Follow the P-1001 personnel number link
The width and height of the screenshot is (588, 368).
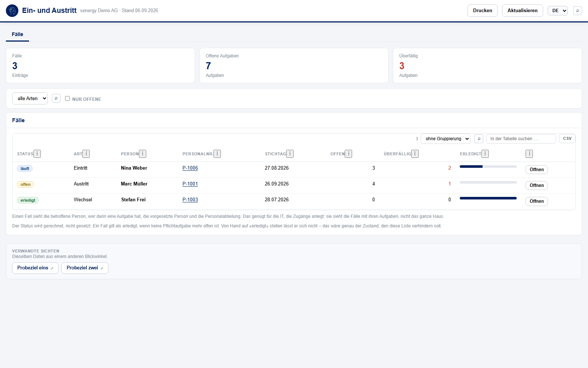(x=190, y=184)
